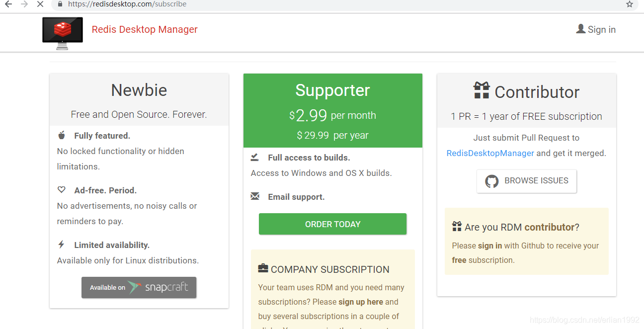Click the padlock icon in the address bar

pyautogui.click(x=60, y=4)
